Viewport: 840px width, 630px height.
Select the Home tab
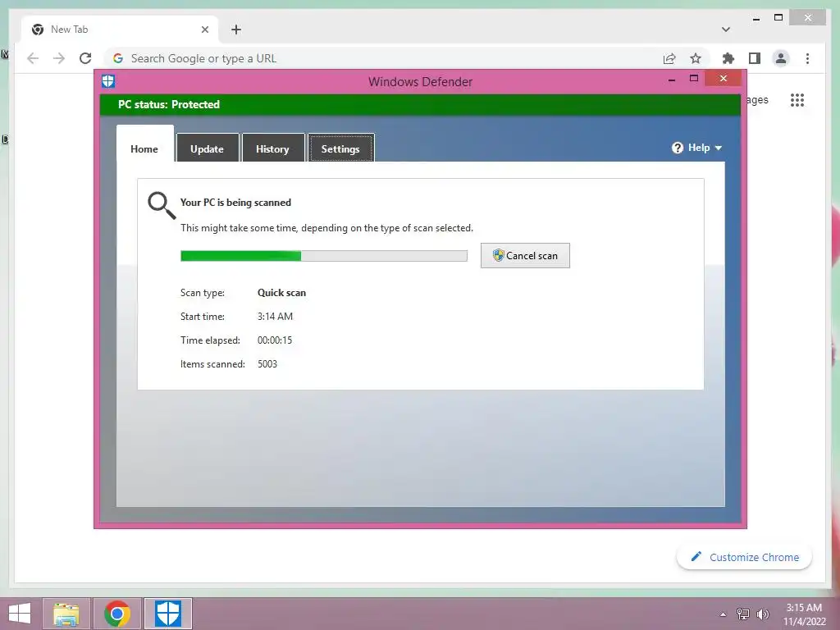(144, 144)
